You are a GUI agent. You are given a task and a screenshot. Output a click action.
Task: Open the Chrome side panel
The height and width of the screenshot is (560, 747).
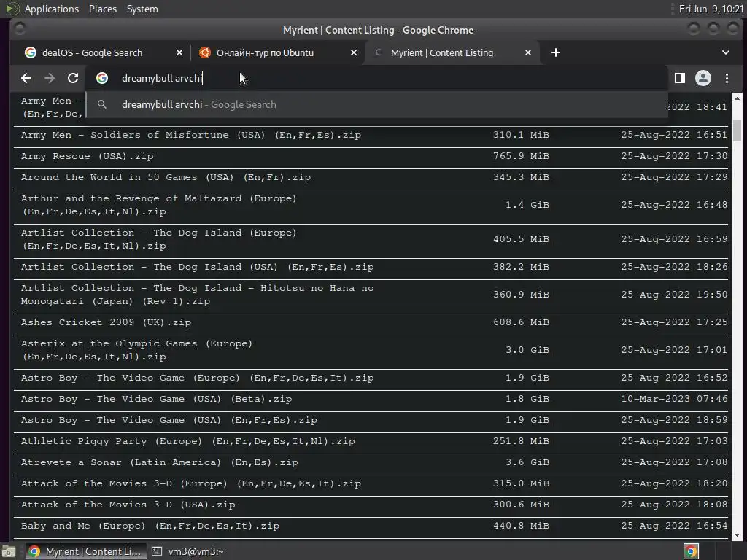click(x=680, y=78)
